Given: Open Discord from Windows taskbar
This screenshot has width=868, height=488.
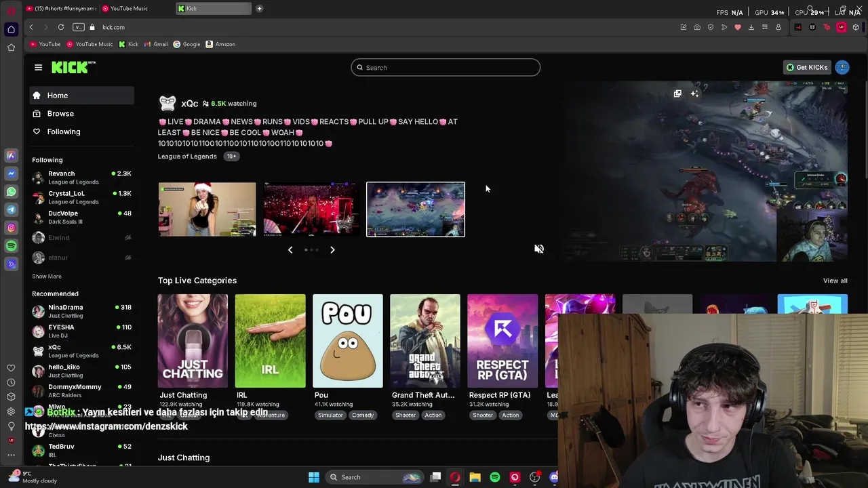Looking at the screenshot, I should [x=554, y=477].
